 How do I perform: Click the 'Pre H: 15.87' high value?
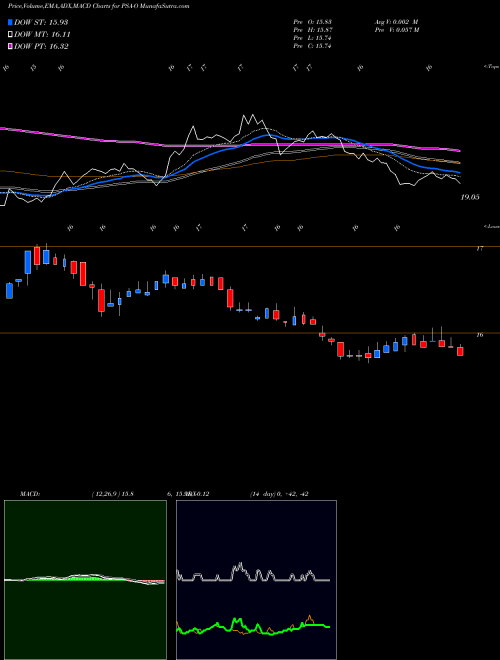[312, 30]
